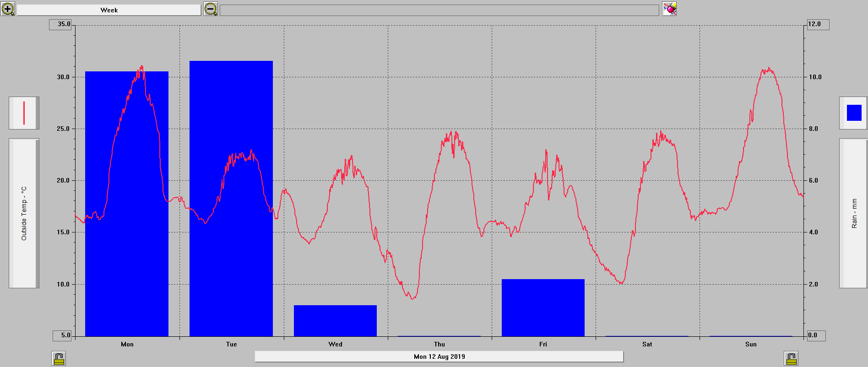Toggle the left axis padlock icon
Screen dimensions: 868x367
(x=59, y=358)
